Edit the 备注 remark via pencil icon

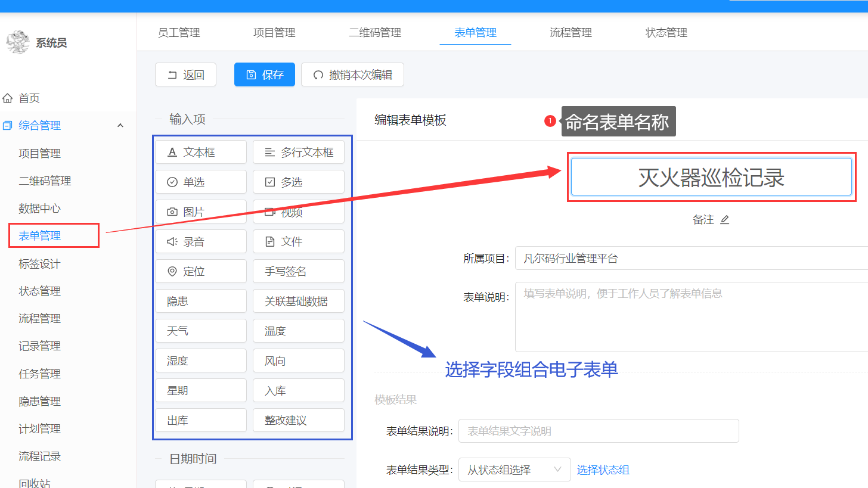pyautogui.click(x=725, y=220)
